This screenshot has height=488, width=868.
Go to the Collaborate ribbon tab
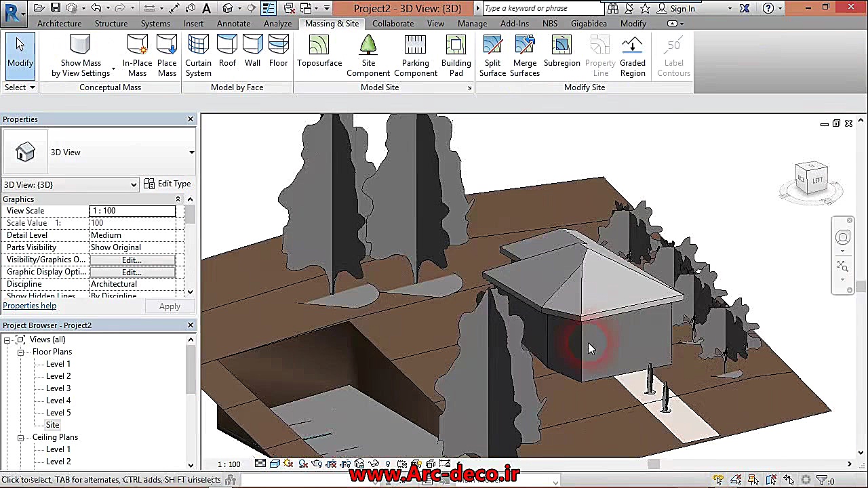click(x=393, y=23)
